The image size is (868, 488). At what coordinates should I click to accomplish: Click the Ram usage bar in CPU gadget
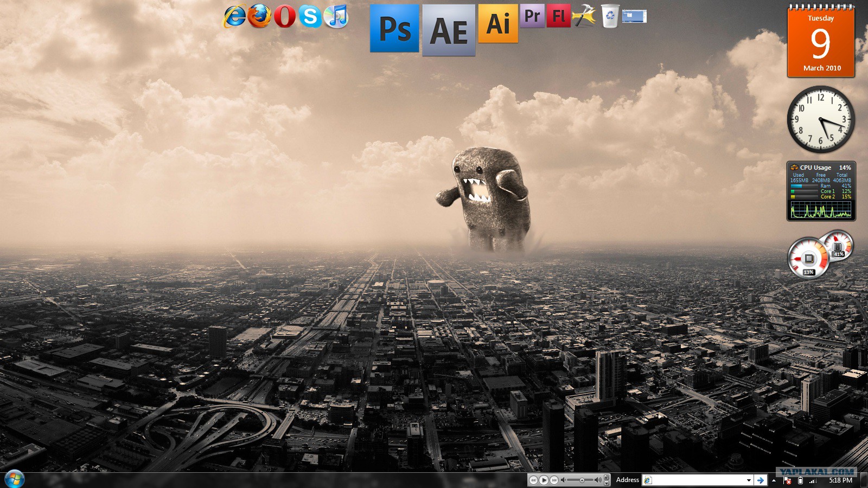(804, 186)
